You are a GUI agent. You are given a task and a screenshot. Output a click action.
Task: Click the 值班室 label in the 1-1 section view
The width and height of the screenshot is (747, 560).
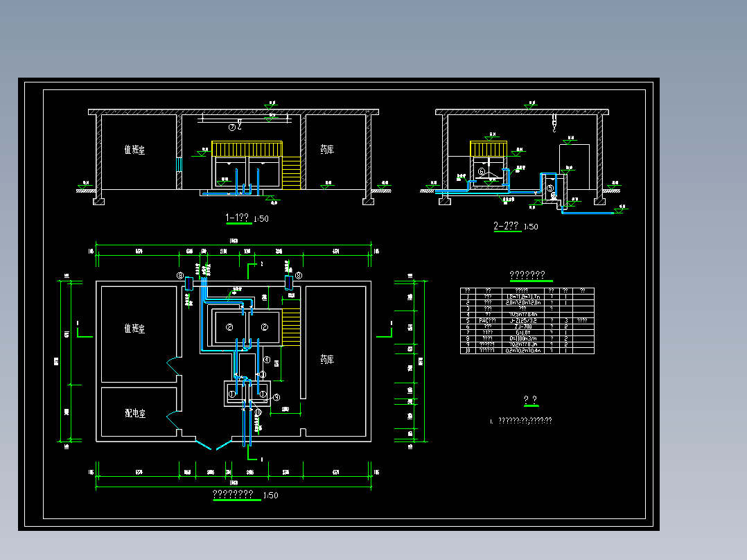pyautogui.click(x=134, y=150)
